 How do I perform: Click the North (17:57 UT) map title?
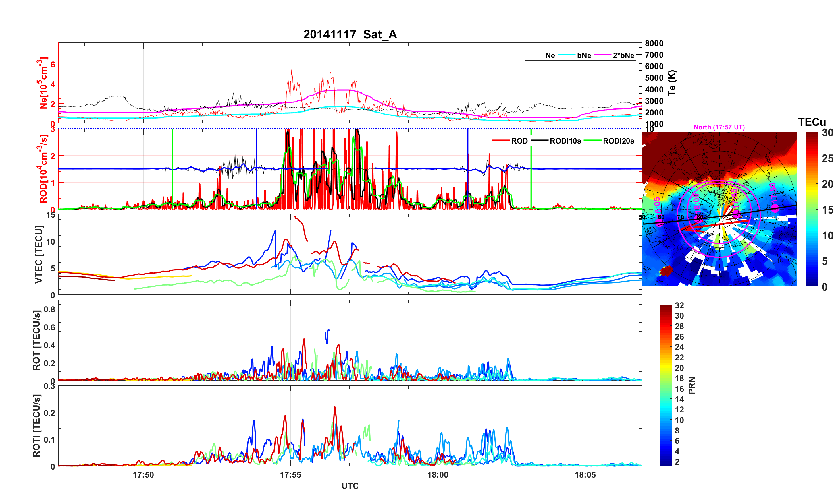point(719,127)
